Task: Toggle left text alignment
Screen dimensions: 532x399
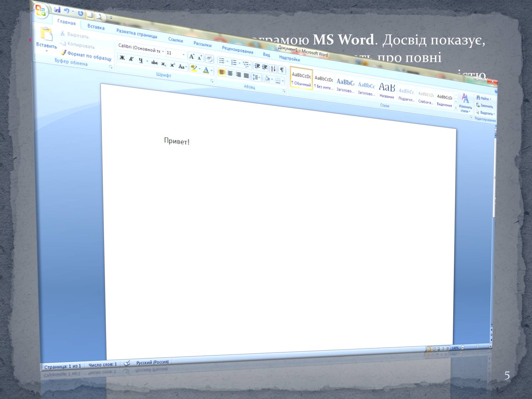Action: pos(222,72)
